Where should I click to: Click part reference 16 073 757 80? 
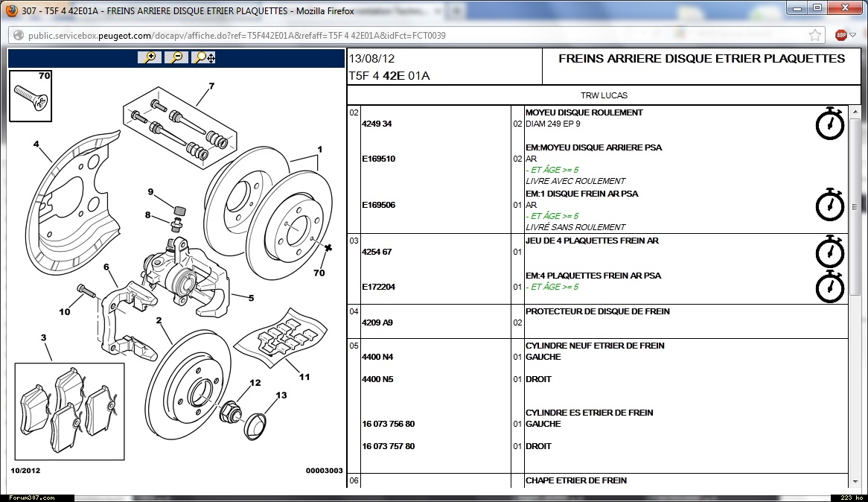pyautogui.click(x=388, y=446)
